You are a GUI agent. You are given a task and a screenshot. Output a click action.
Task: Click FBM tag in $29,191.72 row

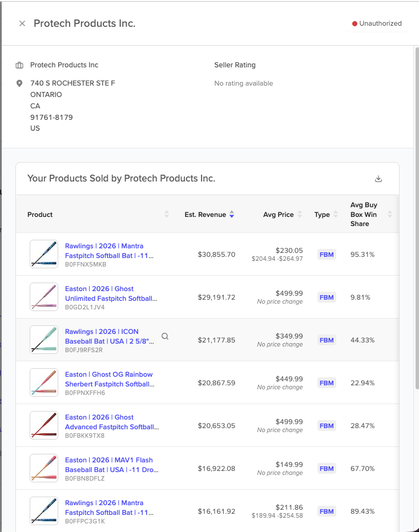point(327,297)
